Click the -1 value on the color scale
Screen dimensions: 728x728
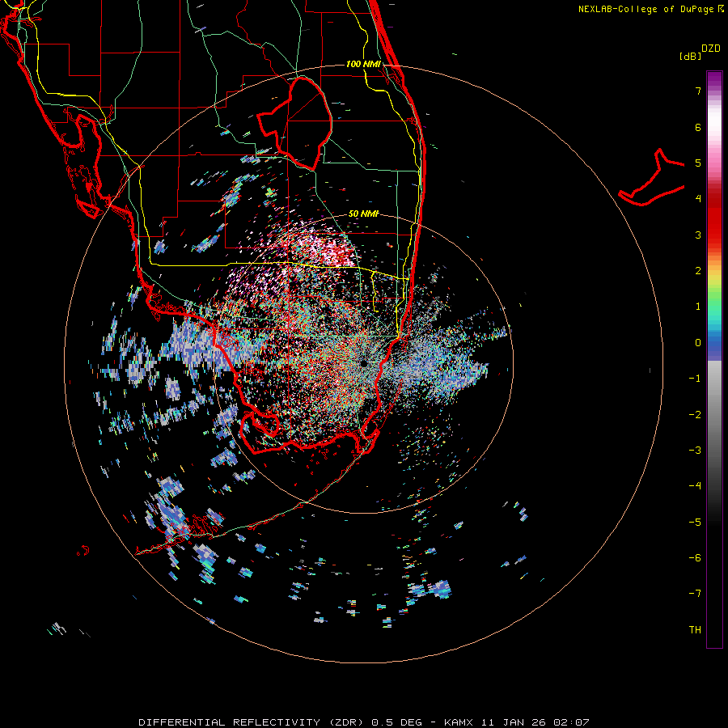tap(695, 379)
